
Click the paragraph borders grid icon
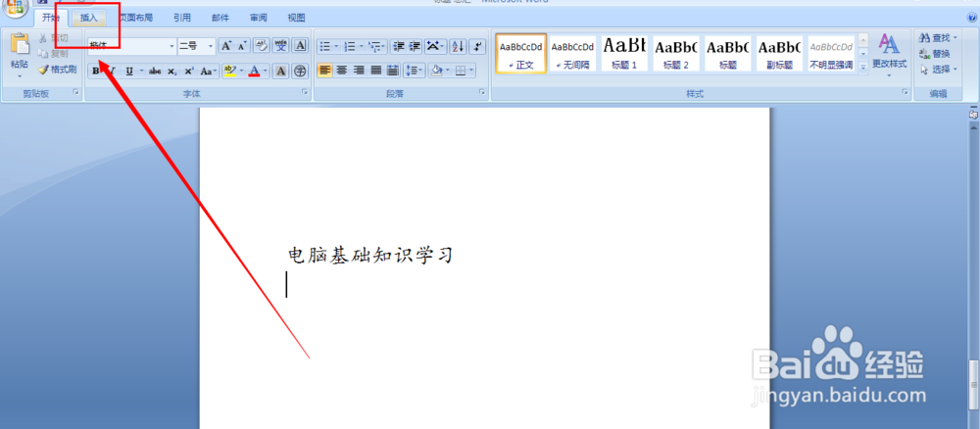[x=461, y=71]
